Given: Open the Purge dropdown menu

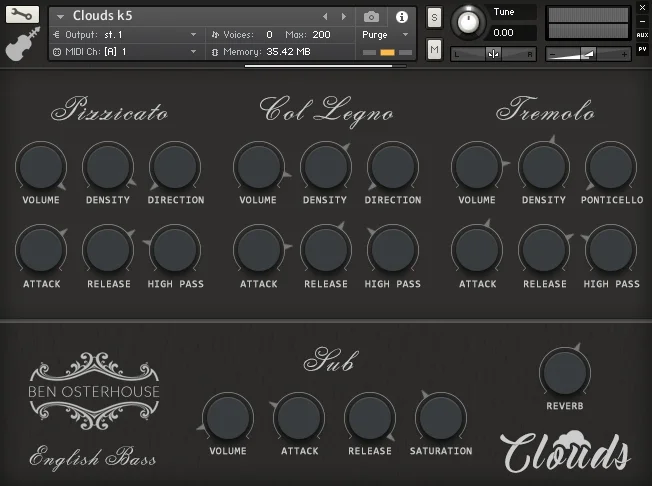Looking at the screenshot, I should pyautogui.click(x=385, y=35).
